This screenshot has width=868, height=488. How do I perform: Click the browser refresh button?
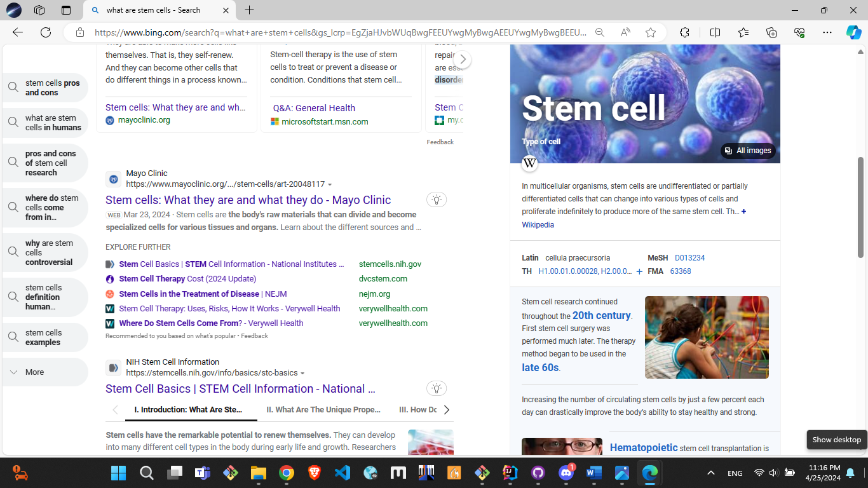(x=46, y=32)
